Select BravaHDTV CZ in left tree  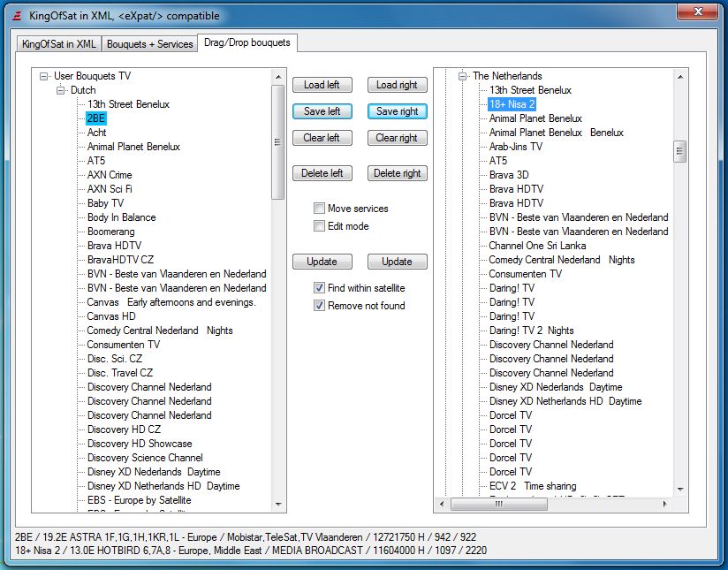(x=120, y=260)
